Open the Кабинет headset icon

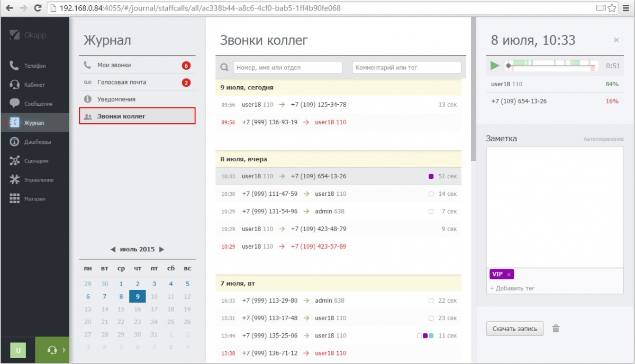15,85
